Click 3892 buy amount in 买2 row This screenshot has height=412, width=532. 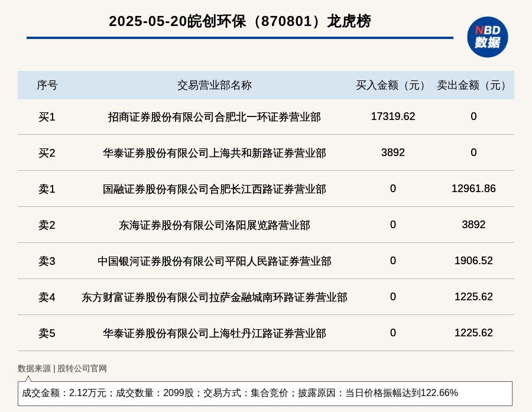393,153
